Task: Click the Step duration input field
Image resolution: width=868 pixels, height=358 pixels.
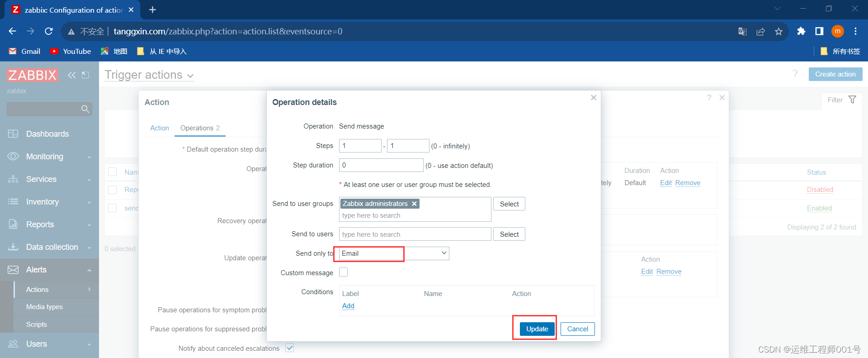Action: 381,165
